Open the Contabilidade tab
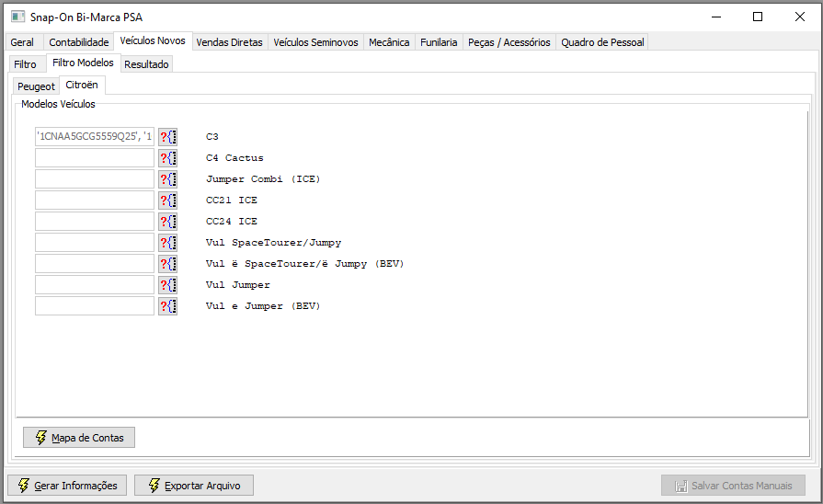 point(79,42)
